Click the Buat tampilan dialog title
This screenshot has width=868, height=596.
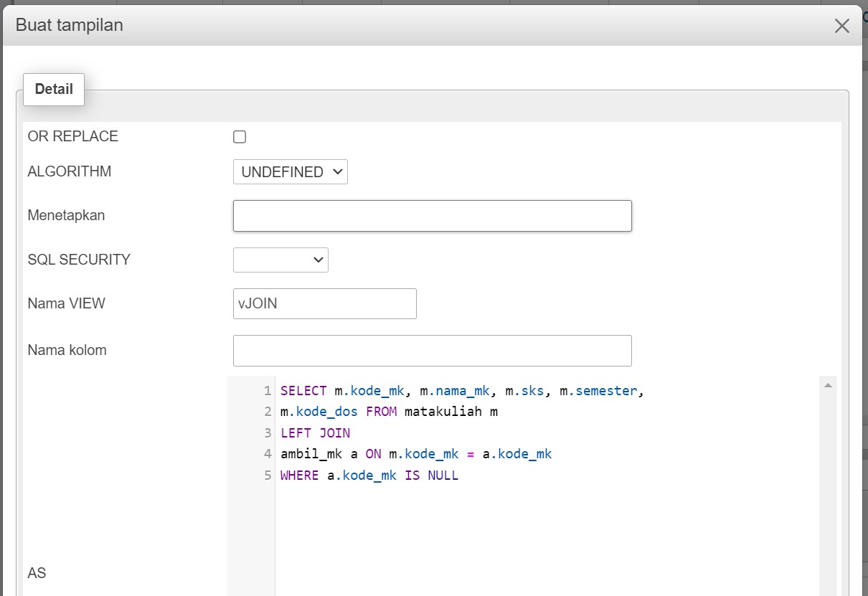[x=70, y=25]
